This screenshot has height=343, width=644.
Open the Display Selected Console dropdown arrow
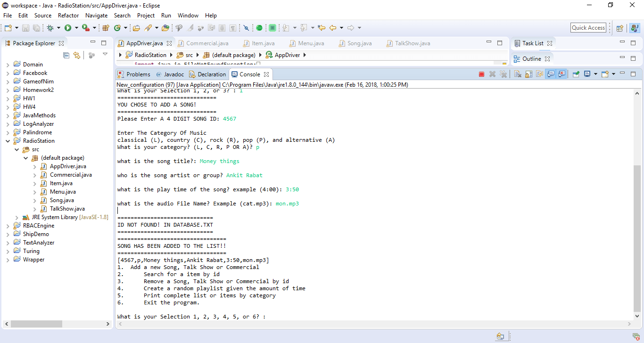pos(595,74)
